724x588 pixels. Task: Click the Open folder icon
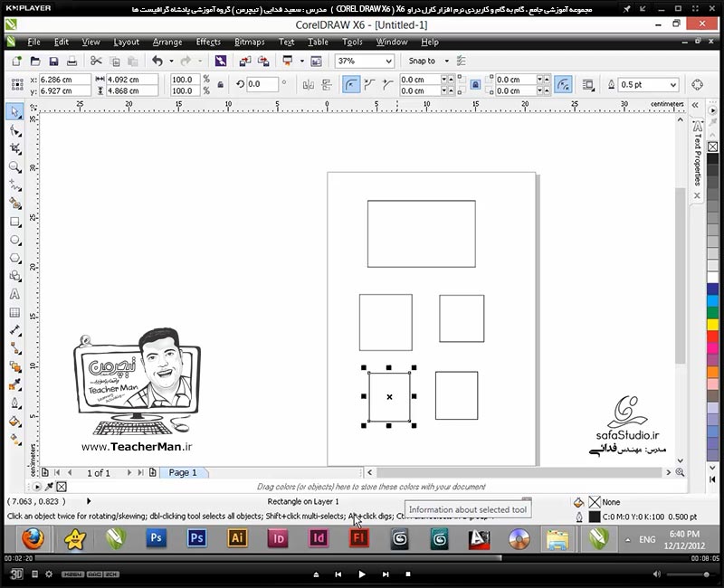click(35, 61)
